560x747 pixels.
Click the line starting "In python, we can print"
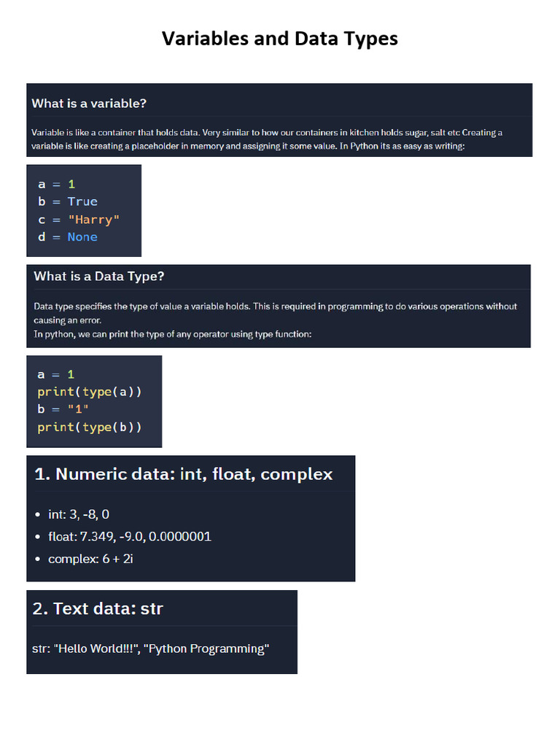point(173,334)
